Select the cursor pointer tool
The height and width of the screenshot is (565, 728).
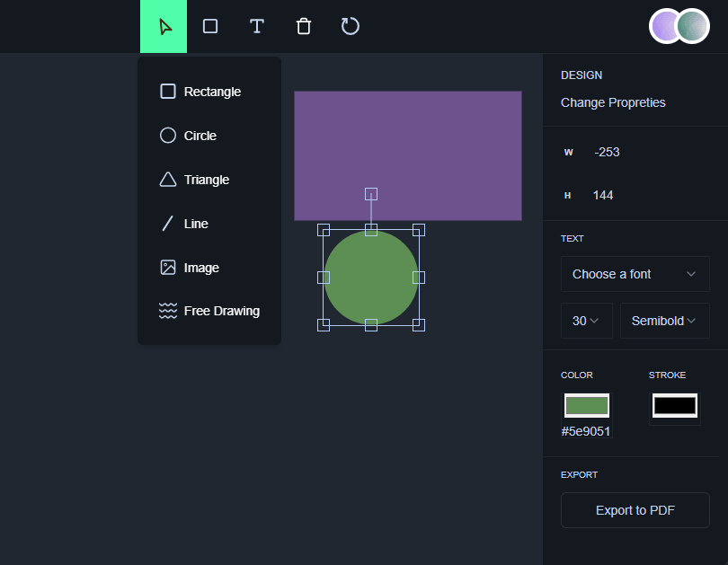(164, 26)
